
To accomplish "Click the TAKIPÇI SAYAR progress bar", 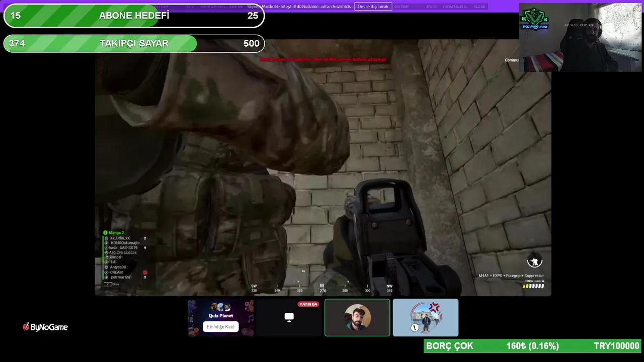I will pyautogui.click(x=134, y=44).
